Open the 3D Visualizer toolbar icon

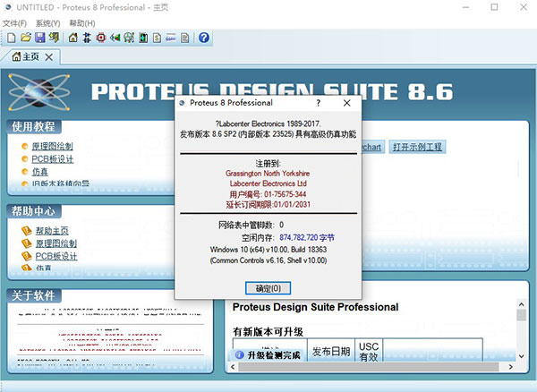tap(115, 38)
